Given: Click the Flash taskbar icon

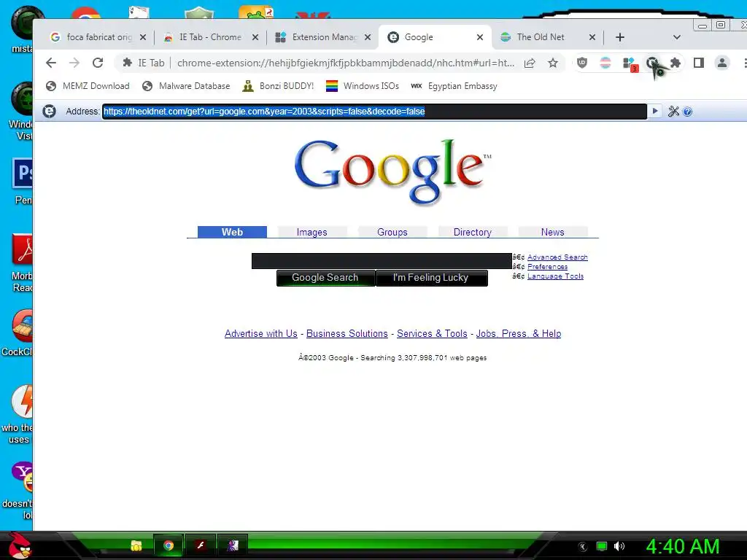Looking at the screenshot, I should [201, 545].
